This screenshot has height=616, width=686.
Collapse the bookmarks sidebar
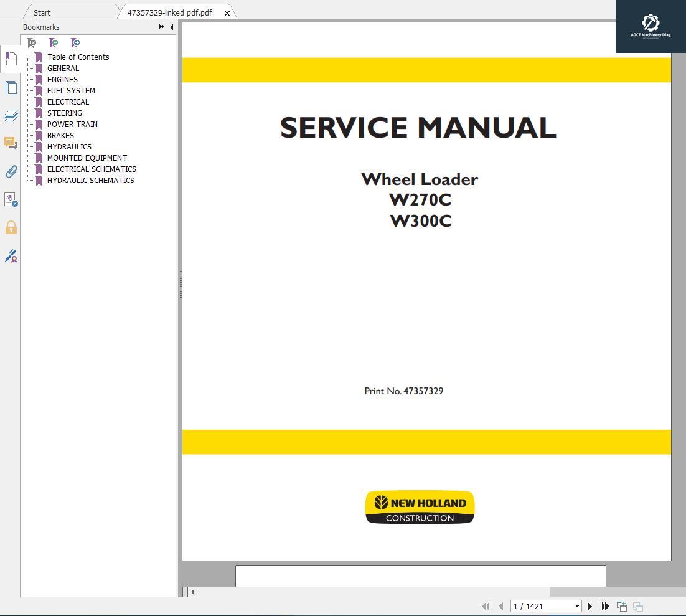(x=172, y=27)
